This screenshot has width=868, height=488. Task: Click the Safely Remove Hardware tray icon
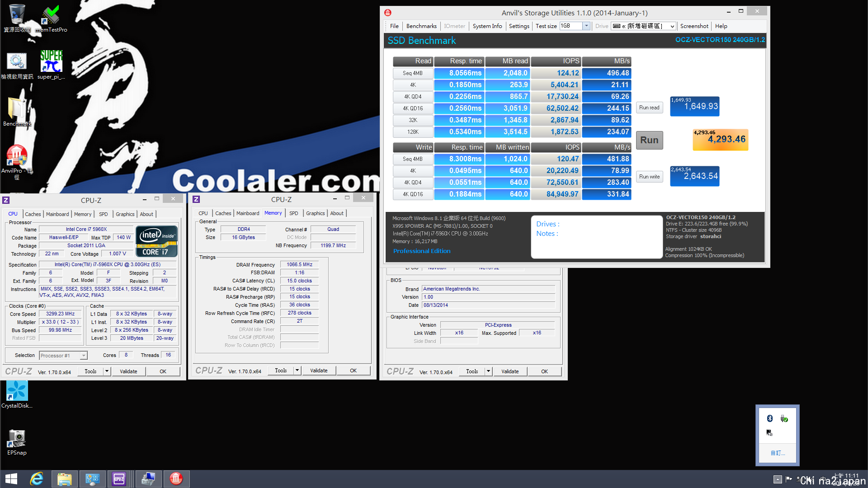click(x=784, y=418)
